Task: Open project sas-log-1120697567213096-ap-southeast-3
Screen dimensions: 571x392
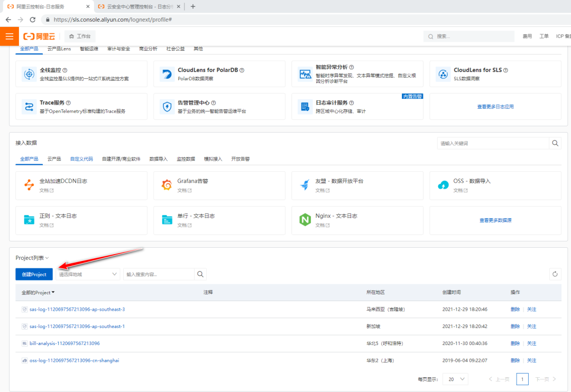Action: click(77, 309)
